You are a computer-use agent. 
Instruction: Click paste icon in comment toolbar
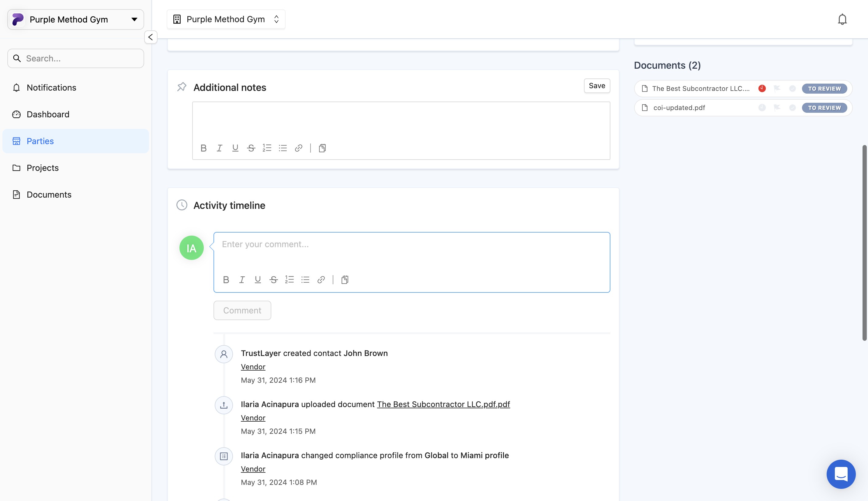pyautogui.click(x=345, y=280)
